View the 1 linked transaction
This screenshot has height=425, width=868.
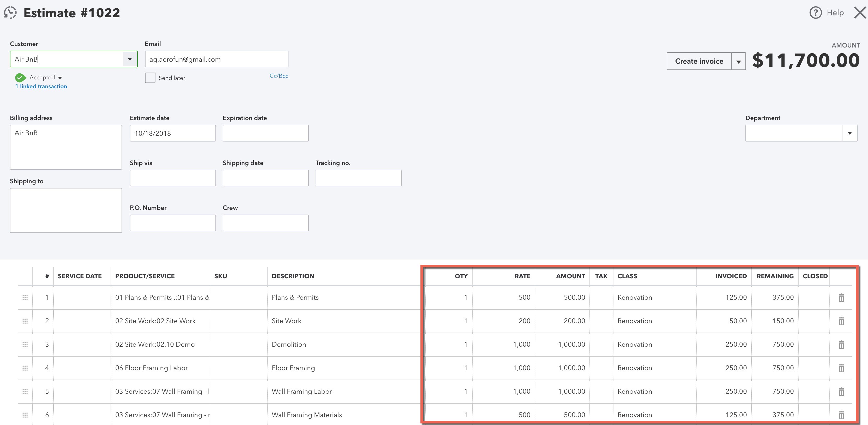point(41,86)
